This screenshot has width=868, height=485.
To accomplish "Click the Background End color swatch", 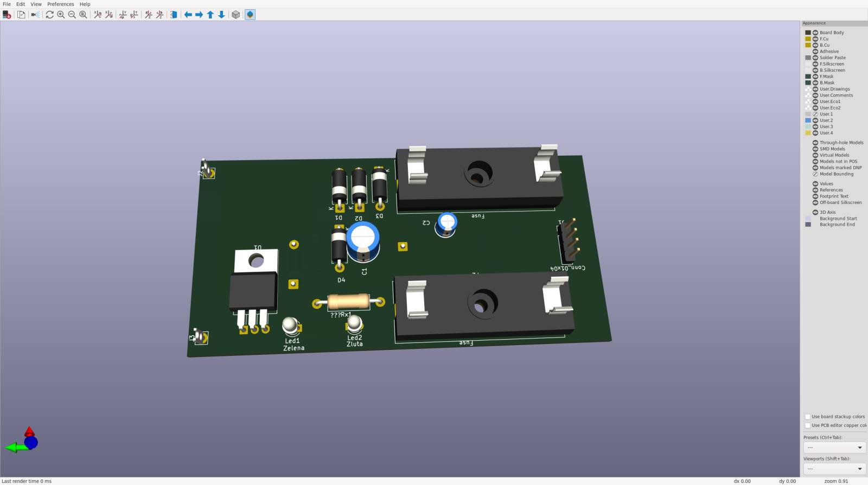I will pyautogui.click(x=808, y=225).
